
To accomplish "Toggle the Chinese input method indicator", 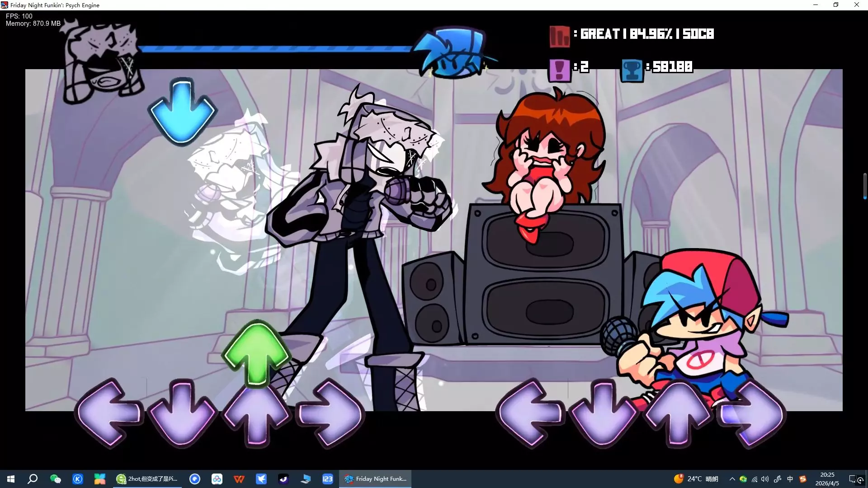I will (x=790, y=479).
